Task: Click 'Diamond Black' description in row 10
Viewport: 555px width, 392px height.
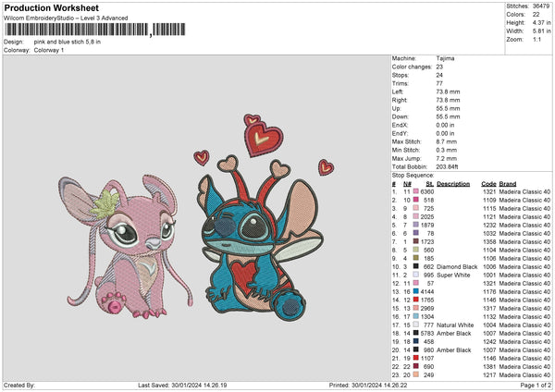Action: click(457, 266)
